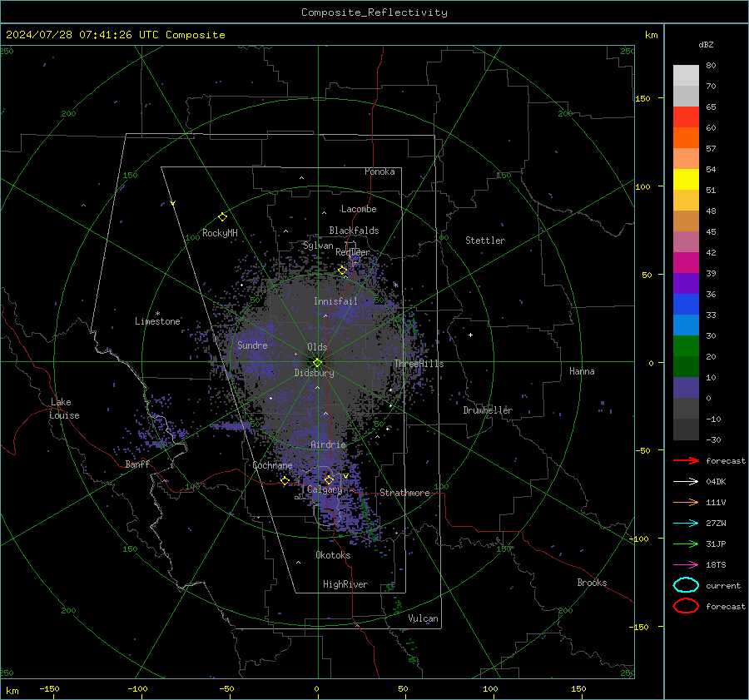The width and height of the screenshot is (749, 700).
Task: Click the yellow 51-54 dBZ color swatch
Action: coord(686,179)
